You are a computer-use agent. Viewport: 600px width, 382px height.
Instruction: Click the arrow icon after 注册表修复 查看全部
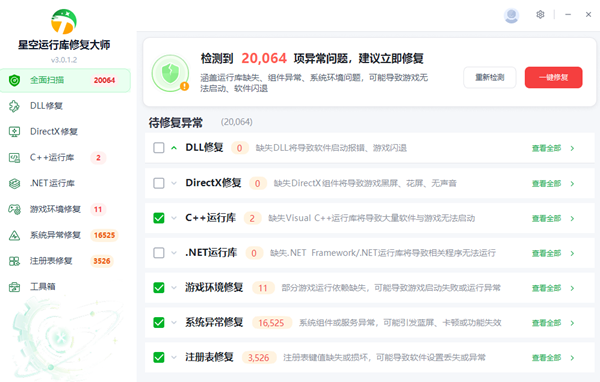572,358
